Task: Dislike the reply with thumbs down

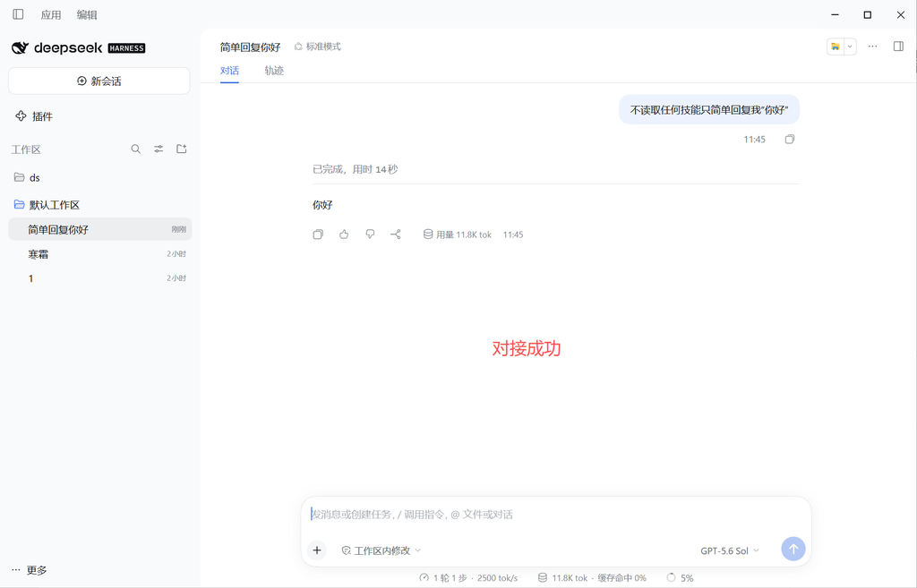Action: point(370,234)
